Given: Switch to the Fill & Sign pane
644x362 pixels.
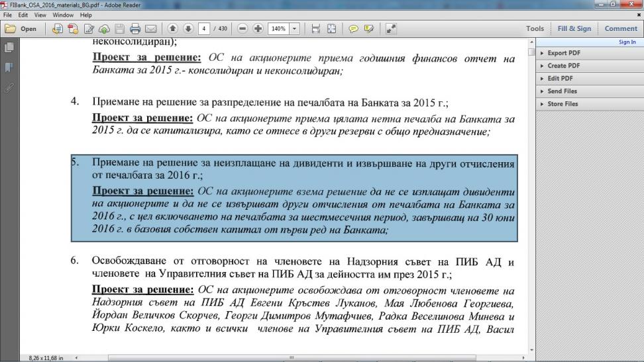Looking at the screenshot, I should (x=574, y=28).
